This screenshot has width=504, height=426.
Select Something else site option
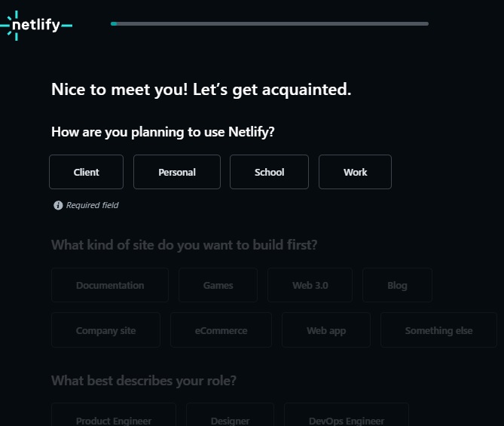[438, 330]
